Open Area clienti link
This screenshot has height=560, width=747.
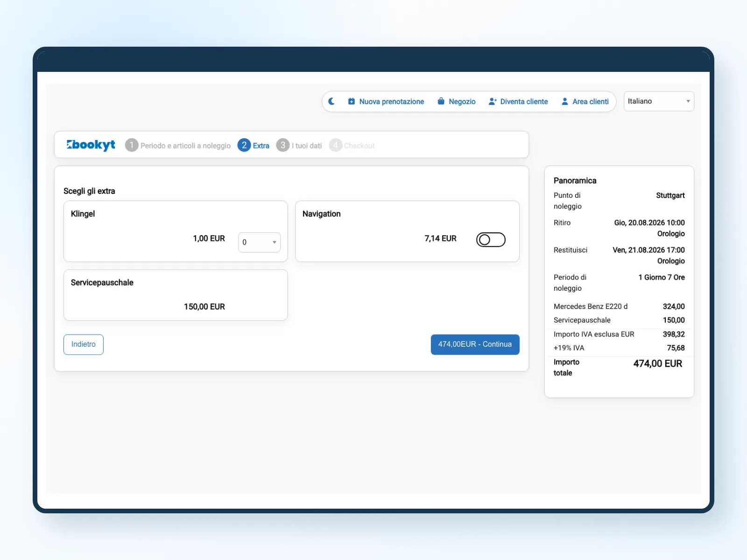(x=591, y=101)
